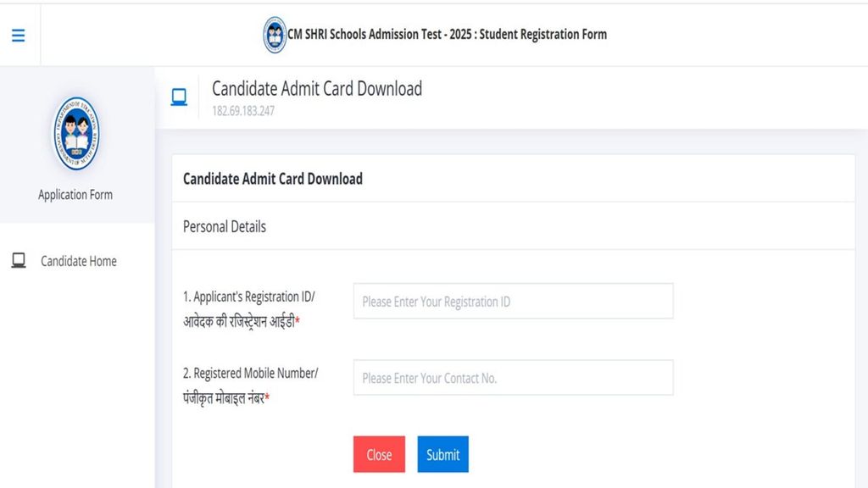Click the laptop icon beside Candidate Home
868x488 pixels.
(19, 261)
